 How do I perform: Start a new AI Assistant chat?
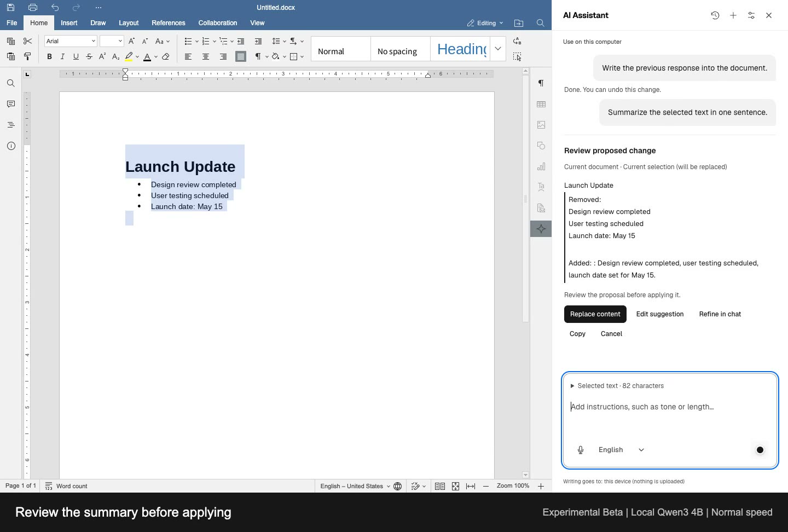[733, 15]
